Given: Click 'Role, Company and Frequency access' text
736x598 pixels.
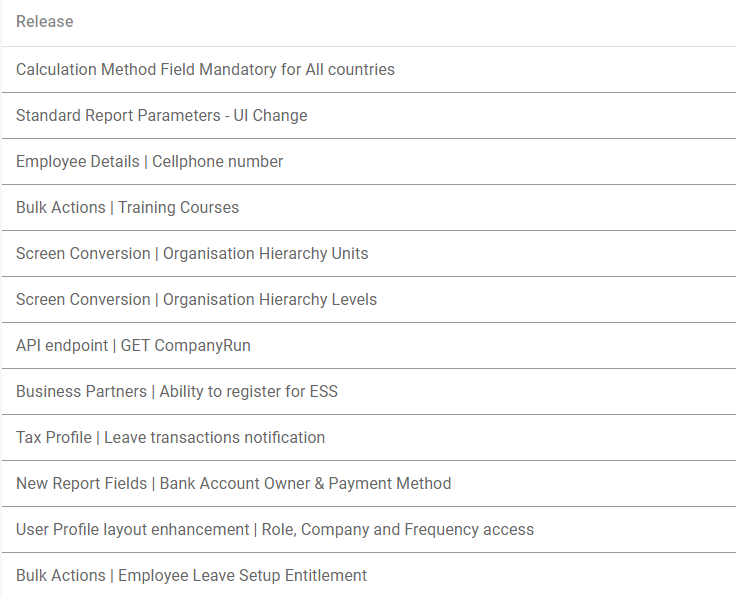Looking at the screenshot, I should (x=398, y=530).
